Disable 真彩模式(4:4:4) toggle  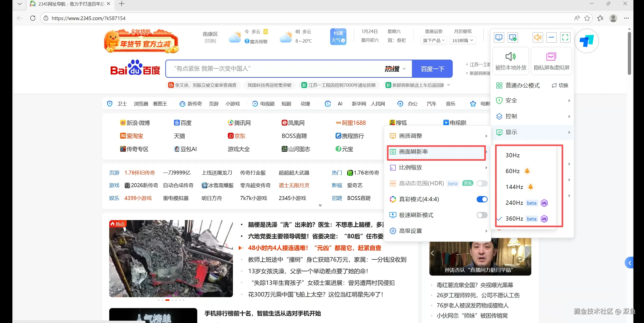pos(482,199)
